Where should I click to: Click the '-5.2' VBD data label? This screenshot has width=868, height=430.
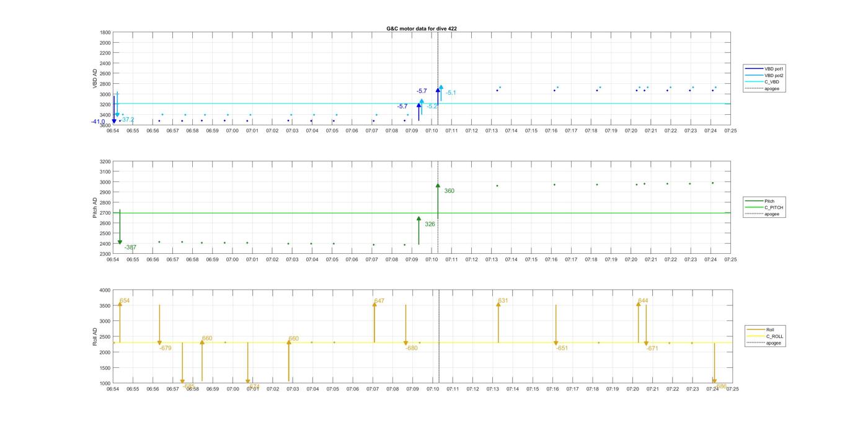pyautogui.click(x=432, y=106)
